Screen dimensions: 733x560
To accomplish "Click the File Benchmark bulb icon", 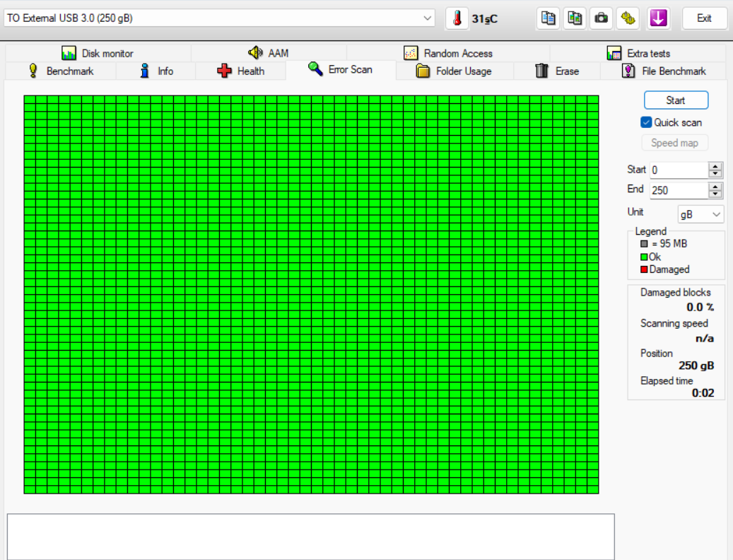I will click(x=628, y=71).
